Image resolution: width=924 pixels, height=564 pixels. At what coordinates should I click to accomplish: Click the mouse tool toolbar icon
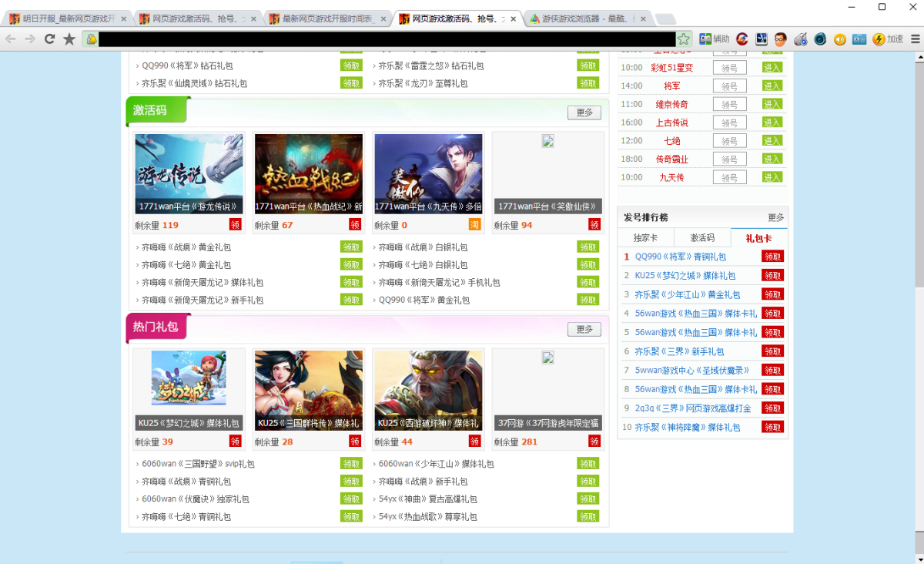click(801, 39)
